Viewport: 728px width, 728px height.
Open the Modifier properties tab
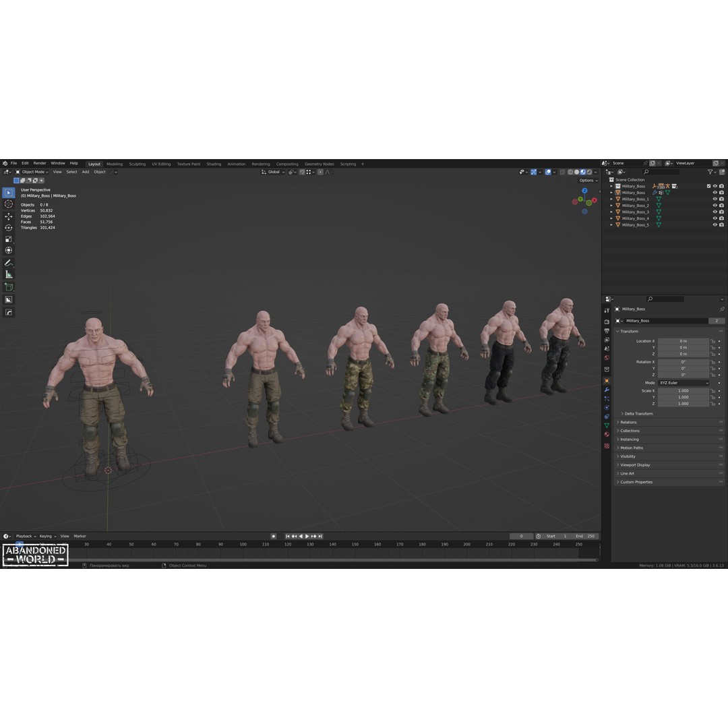click(x=607, y=390)
